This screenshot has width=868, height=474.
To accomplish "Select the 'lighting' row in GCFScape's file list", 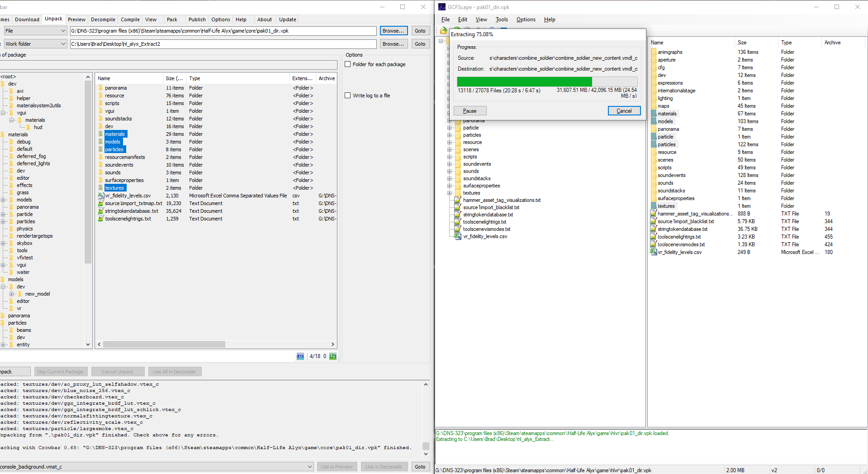I will 758,98.
